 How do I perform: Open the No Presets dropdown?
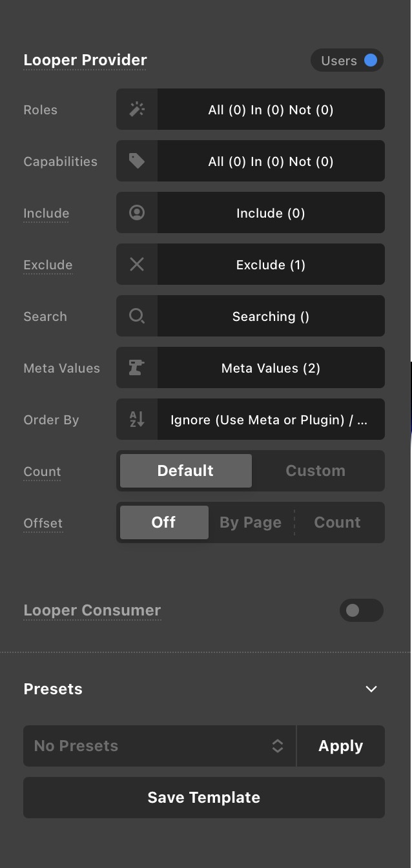[x=160, y=746]
